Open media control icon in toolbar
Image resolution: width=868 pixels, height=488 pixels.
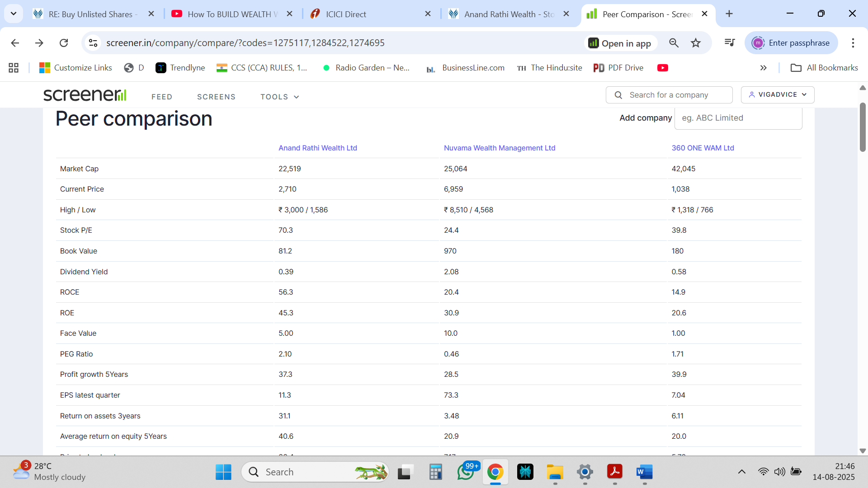pos(730,43)
